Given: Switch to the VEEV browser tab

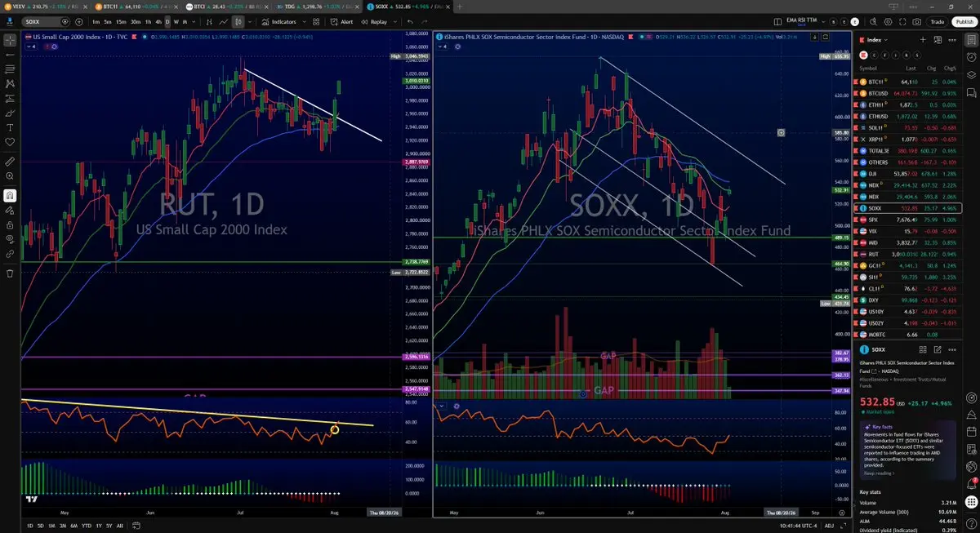Looking at the screenshot, I should pyautogui.click(x=43, y=5).
